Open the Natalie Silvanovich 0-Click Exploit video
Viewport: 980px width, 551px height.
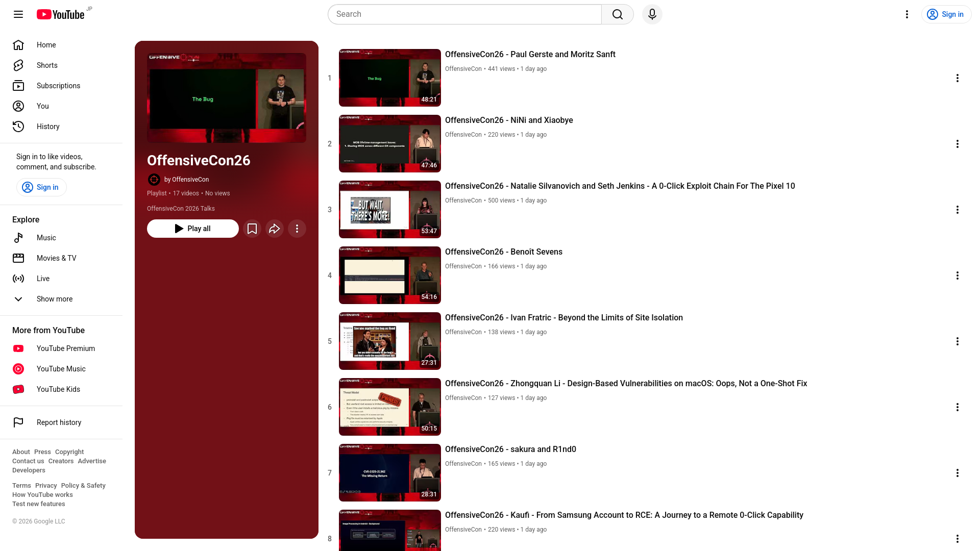620,186
